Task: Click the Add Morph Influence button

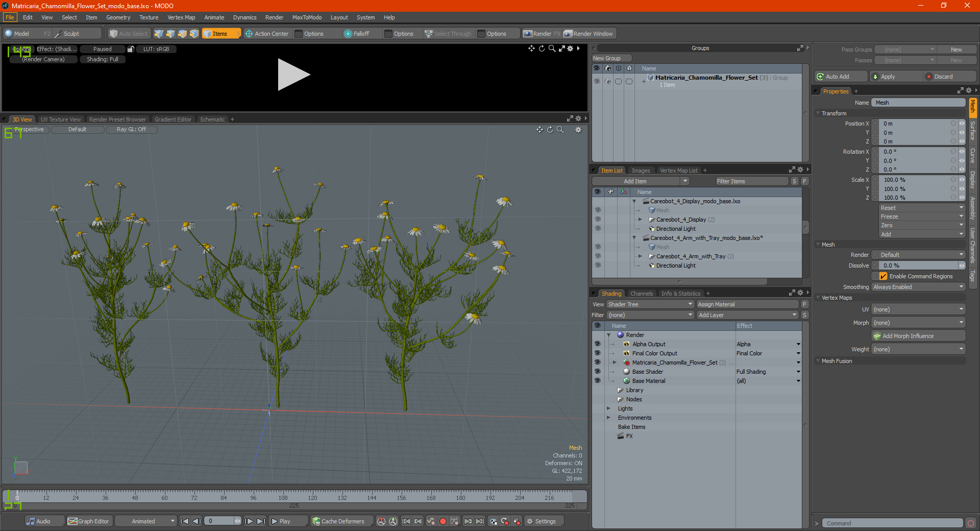Action: [918, 336]
